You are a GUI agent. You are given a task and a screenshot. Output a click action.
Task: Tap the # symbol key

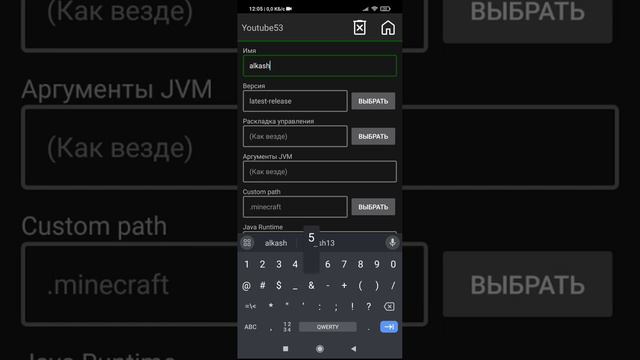(262, 285)
